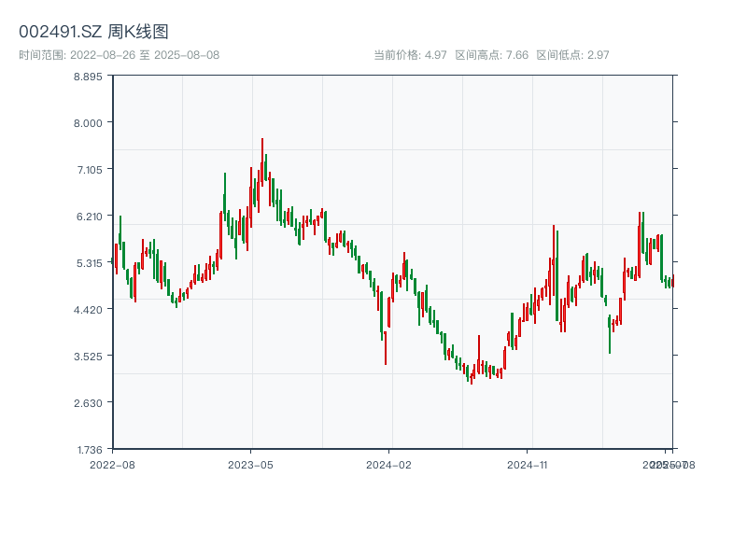Click the 7.105 y-axis label
Screen dimensions: 747x560
(x=90, y=170)
